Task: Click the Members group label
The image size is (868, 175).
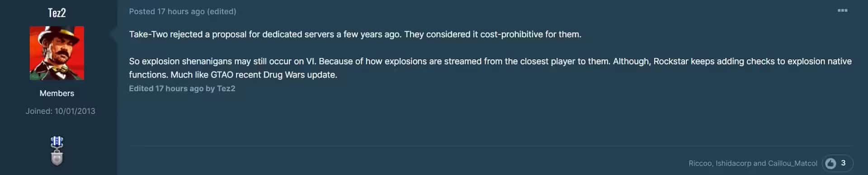Action: [57, 93]
